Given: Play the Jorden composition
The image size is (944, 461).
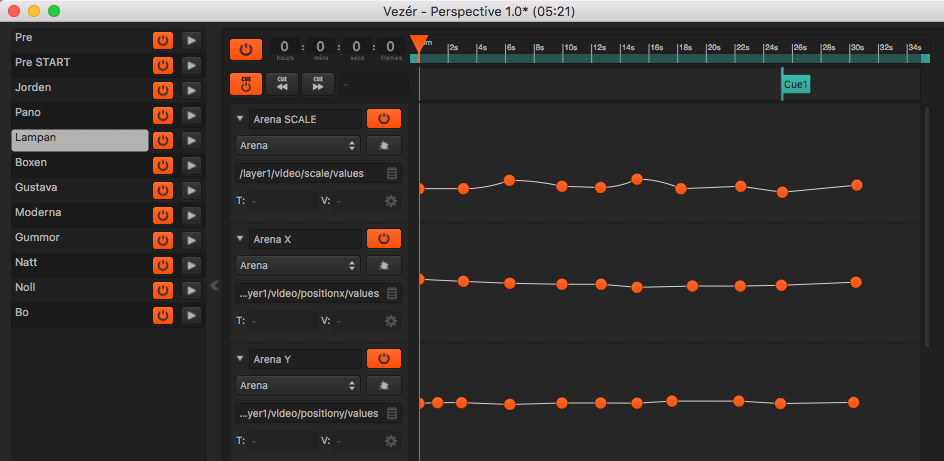Looking at the screenshot, I should [x=191, y=90].
